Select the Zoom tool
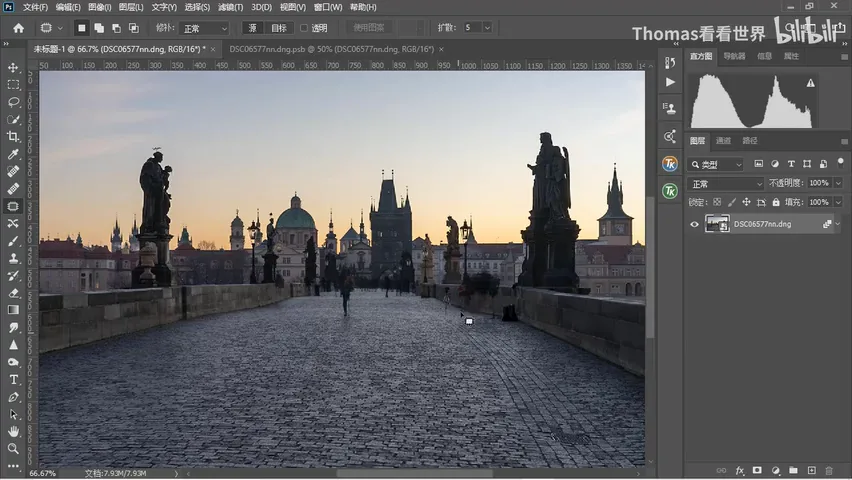 (13, 449)
